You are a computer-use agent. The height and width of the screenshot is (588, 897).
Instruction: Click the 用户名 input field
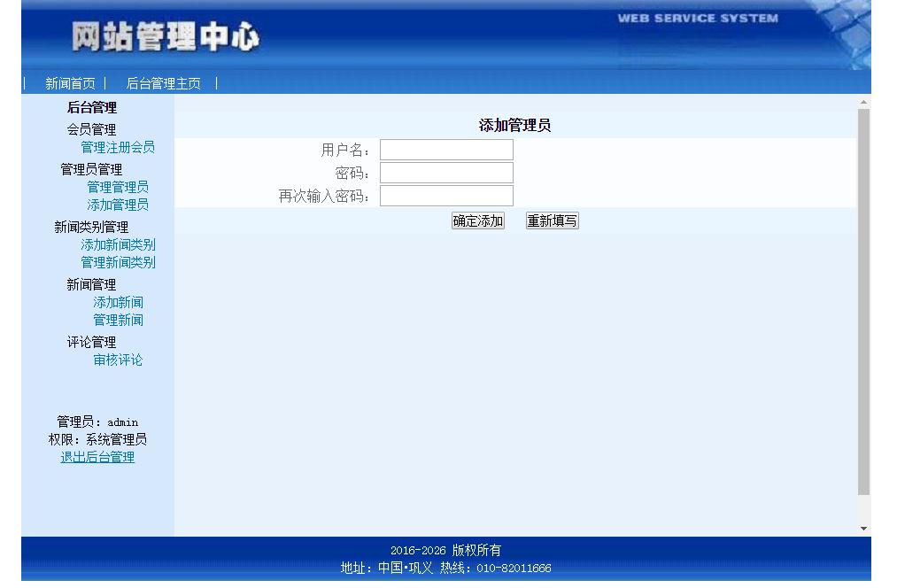tap(445, 150)
